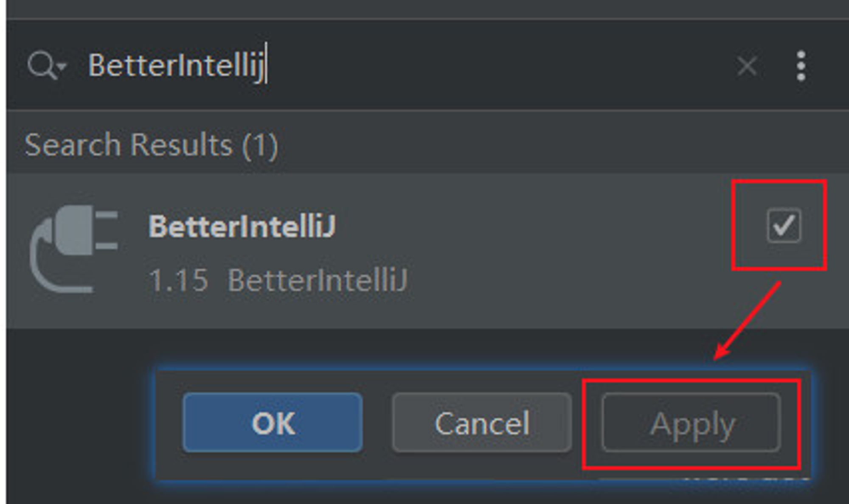The image size is (849, 504).
Task: Click the Search Results (1) header
Action: point(152,145)
